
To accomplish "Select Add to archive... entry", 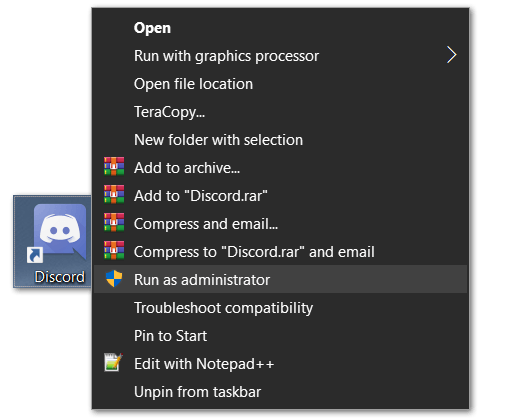I will click(281, 168).
